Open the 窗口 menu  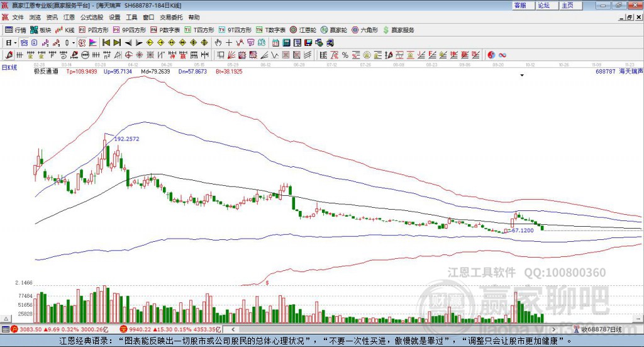[148, 17]
